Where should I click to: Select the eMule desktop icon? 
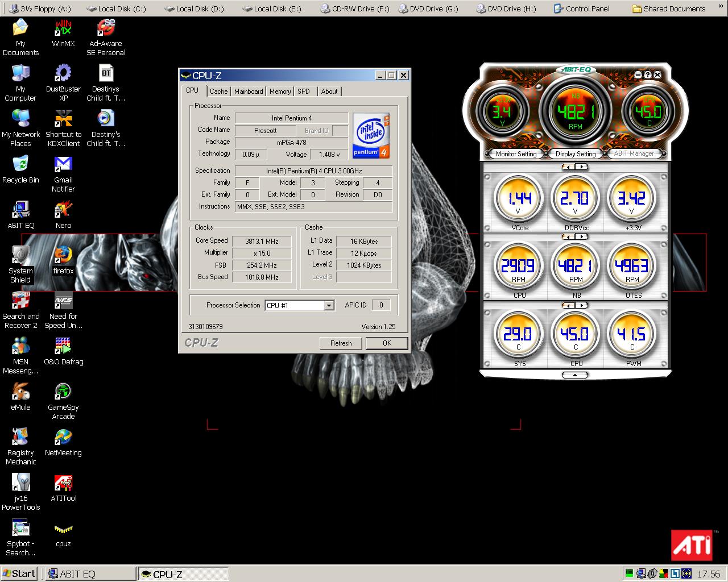(20, 397)
